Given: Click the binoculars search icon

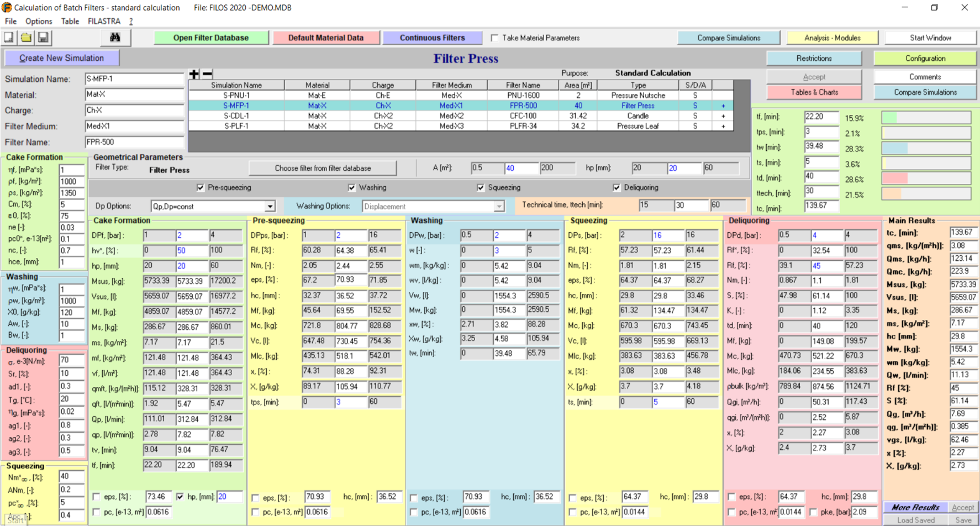Looking at the screenshot, I should (x=115, y=38).
